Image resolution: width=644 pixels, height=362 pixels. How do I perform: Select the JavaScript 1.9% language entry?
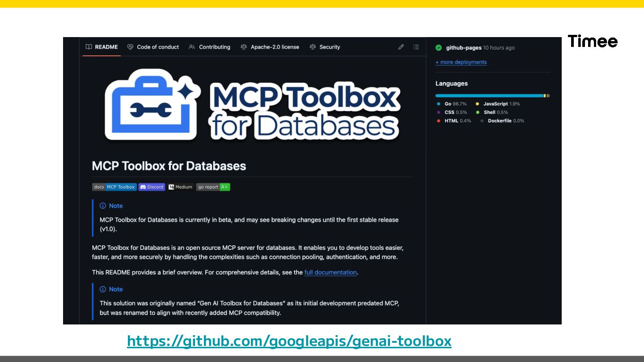coord(498,104)
